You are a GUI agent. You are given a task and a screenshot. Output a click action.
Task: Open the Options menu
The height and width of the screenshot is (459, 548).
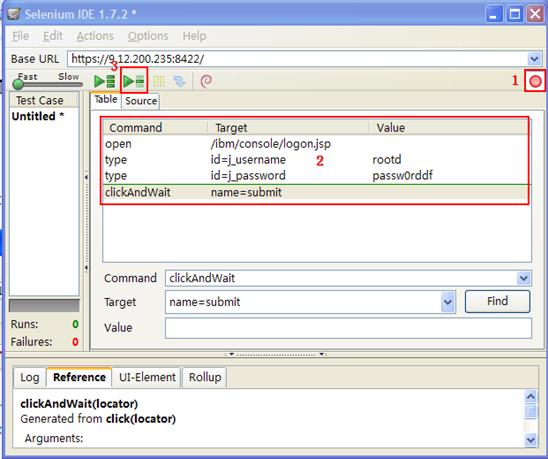148,36
